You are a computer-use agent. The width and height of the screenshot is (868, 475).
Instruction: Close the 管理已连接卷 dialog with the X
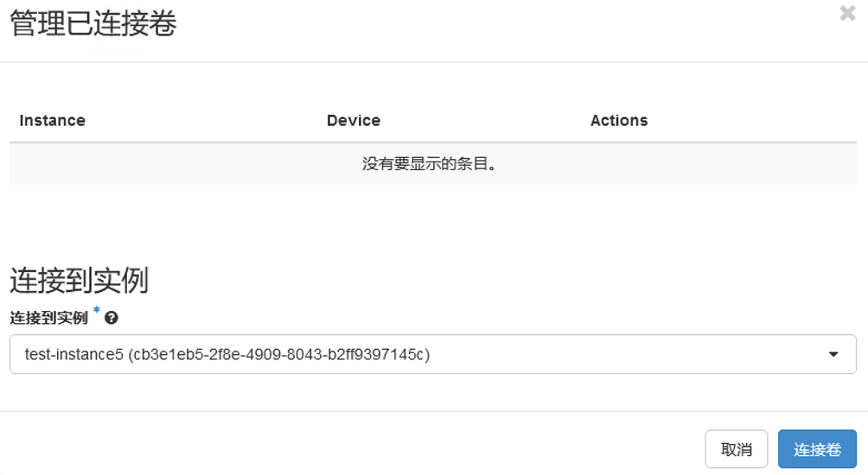[847, 13]
